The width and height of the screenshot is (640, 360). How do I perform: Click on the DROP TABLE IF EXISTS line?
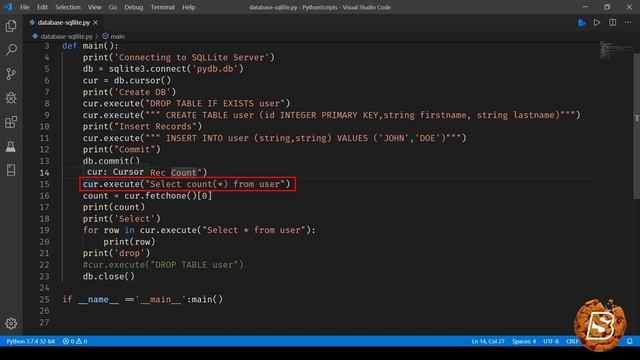pyautogui.click(x=186, y=103)
